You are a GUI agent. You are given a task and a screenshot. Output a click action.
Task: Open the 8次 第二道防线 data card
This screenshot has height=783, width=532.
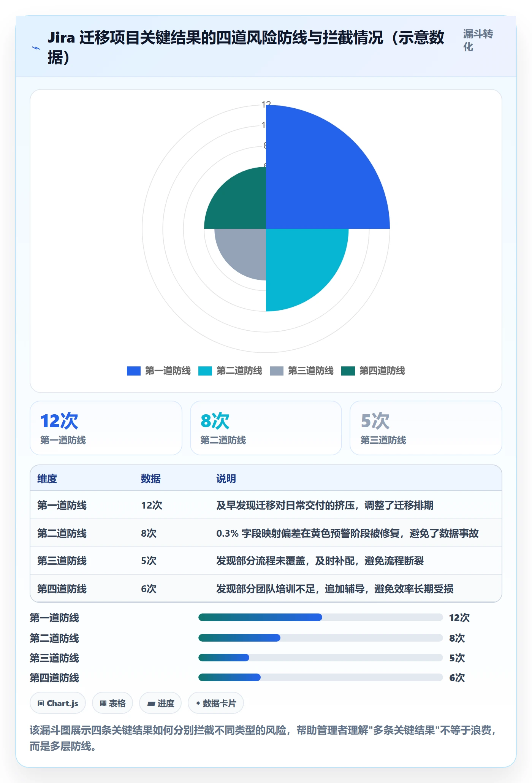[x=266, y=428]
